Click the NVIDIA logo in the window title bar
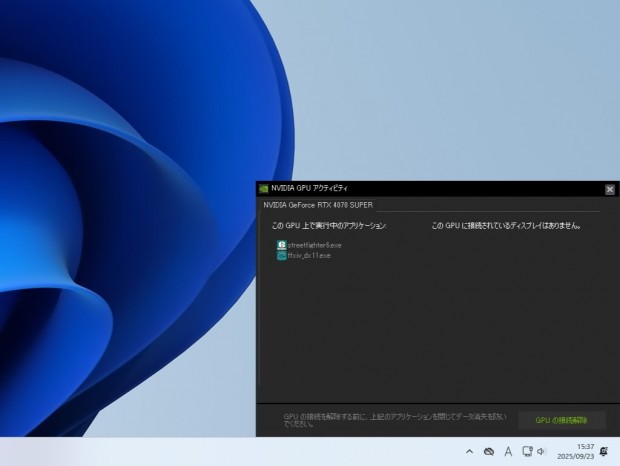 click(264, 189)
